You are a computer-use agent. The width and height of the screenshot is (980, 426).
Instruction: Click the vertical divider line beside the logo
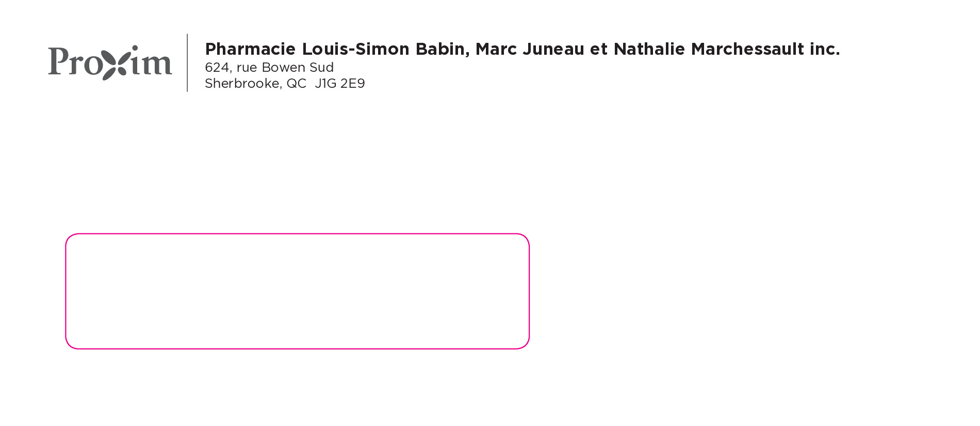[x=187, y=62]
